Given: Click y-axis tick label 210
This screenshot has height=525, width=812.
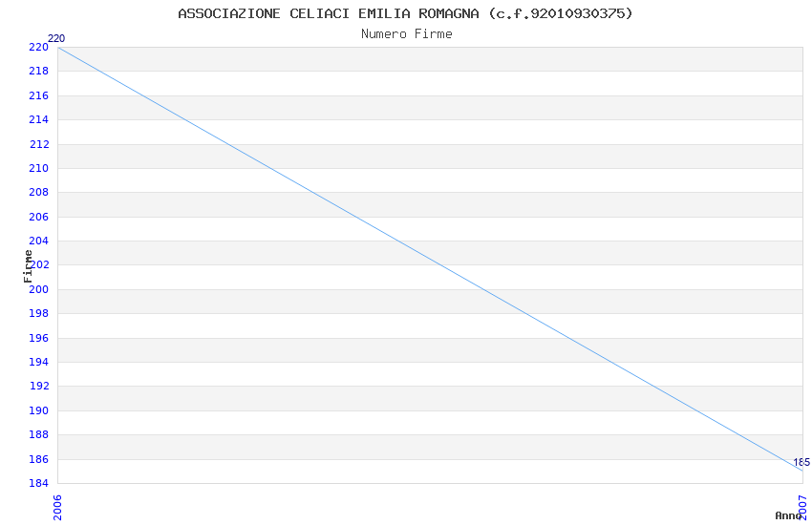Looking at the screenshot, I should (x=38, y=168).
